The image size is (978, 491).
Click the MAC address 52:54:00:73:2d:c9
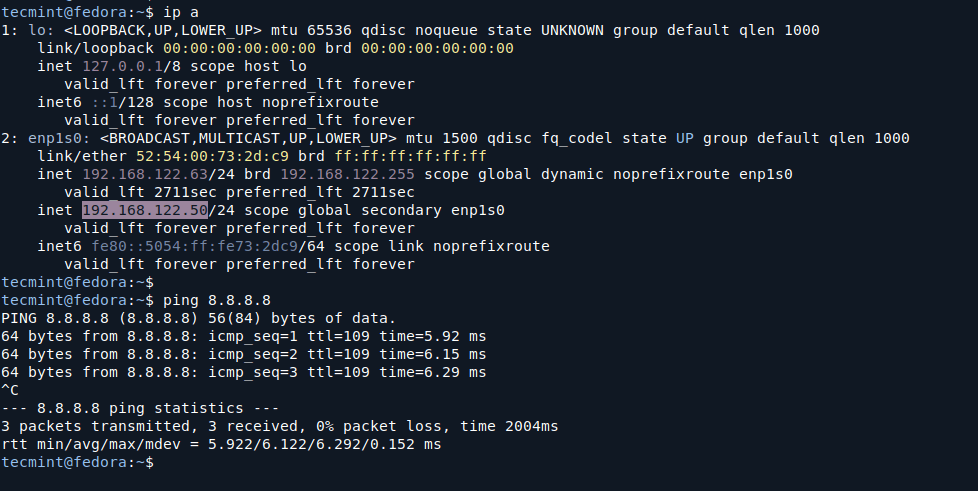(x=239, y=156)
